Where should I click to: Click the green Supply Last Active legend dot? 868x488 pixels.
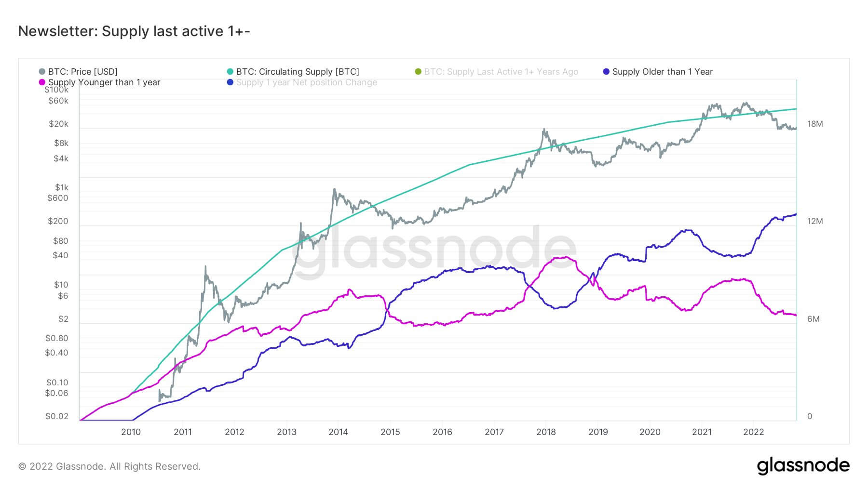pos(418,72)
